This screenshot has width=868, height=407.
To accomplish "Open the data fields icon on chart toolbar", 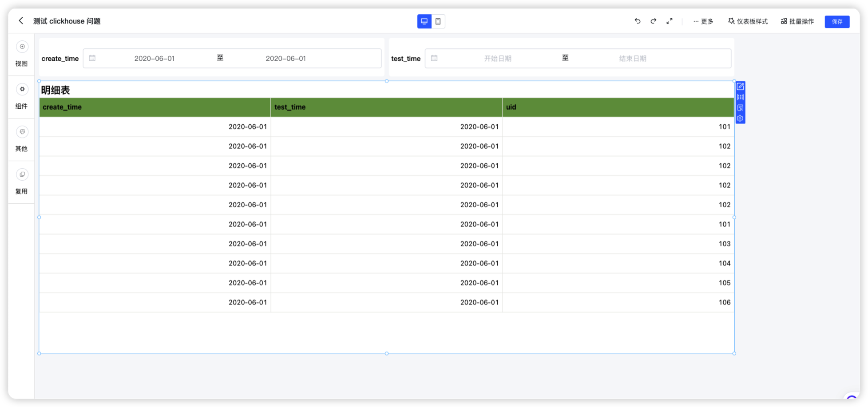I will [740, 97].
